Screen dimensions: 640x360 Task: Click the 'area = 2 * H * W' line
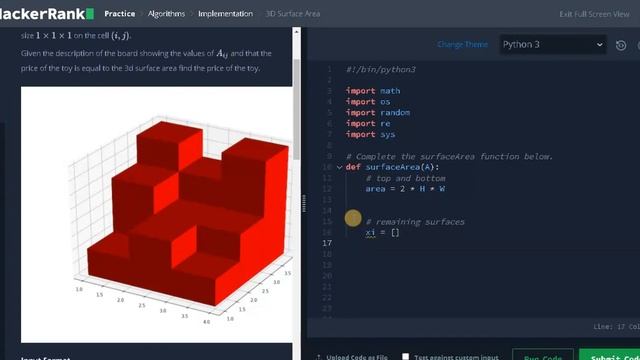pos(405,189)
